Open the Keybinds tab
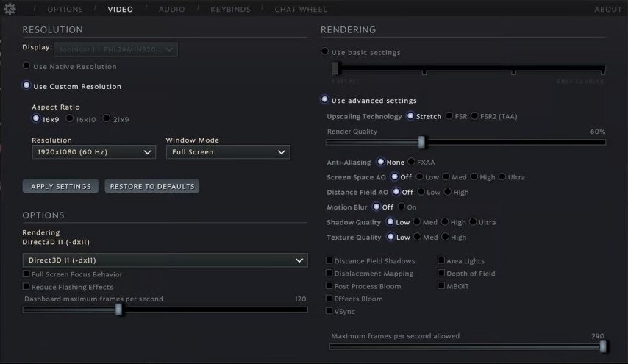The height and width of the screenshot is (364, 628). point(230,10)
